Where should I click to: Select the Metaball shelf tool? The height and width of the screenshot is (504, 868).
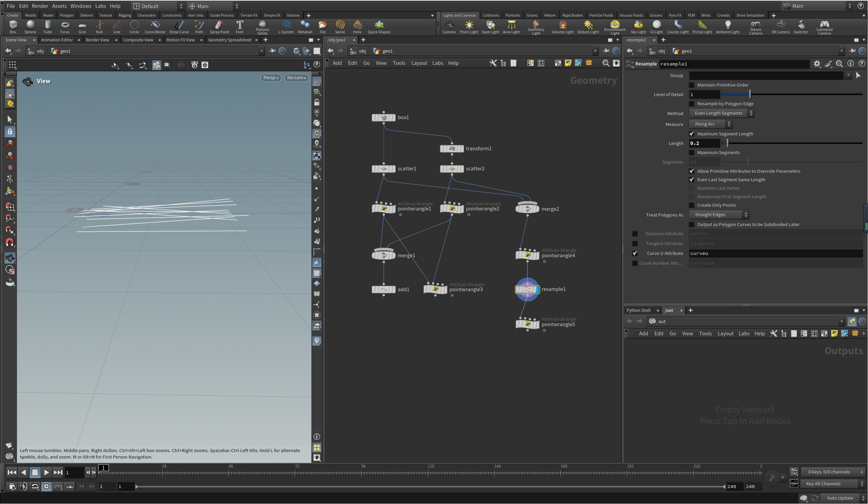305,27
